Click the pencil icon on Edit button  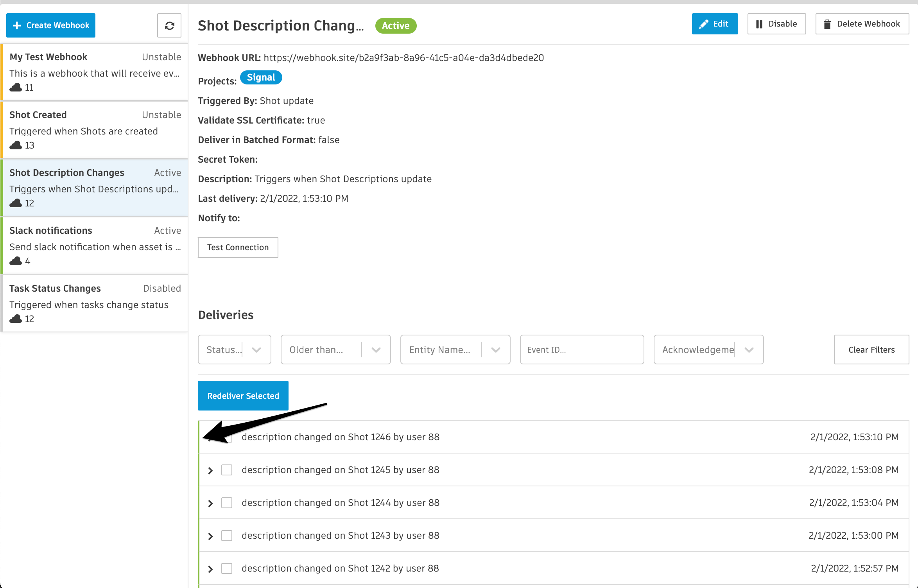coord(704,24)
